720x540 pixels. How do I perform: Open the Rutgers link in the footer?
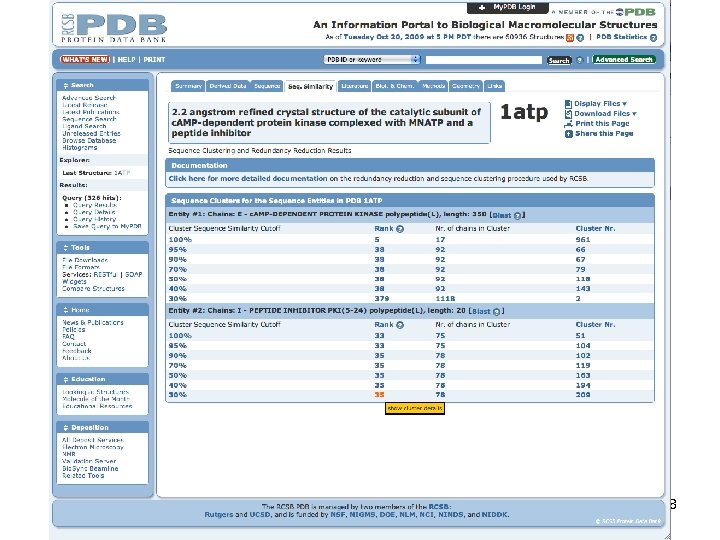[x=219, y=515]
